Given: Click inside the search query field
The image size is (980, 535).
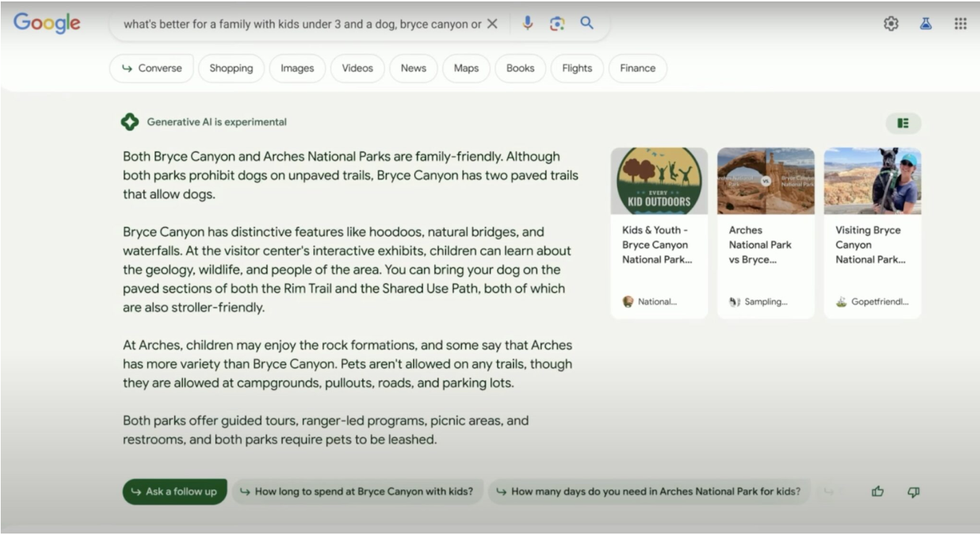Looking at the screenshot, I should pyautogui.click(x=302, y=24).
